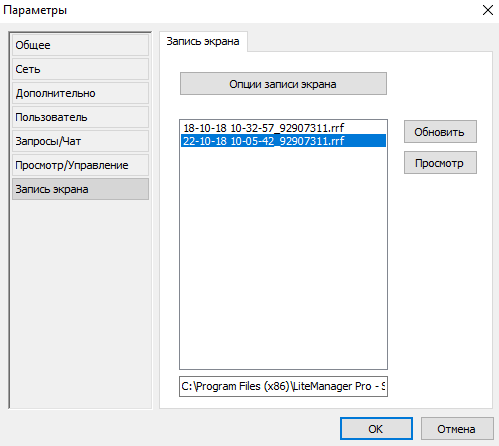Close the Параметры dialog window
The height and width of the screenshot is (446, 499).
coord(488,10)
